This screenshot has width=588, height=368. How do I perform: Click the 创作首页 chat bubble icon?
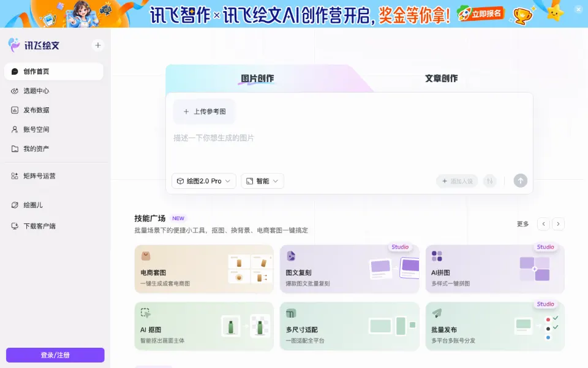15,71
